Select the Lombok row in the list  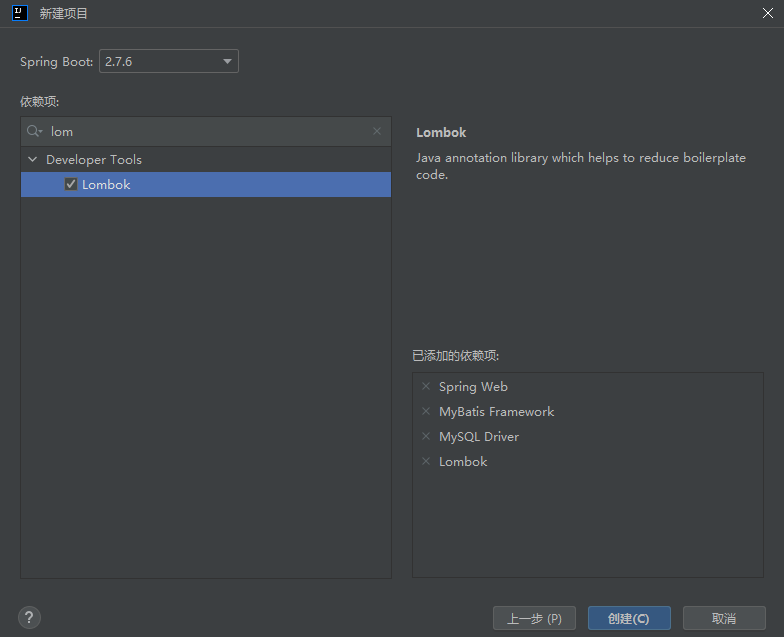206,184
